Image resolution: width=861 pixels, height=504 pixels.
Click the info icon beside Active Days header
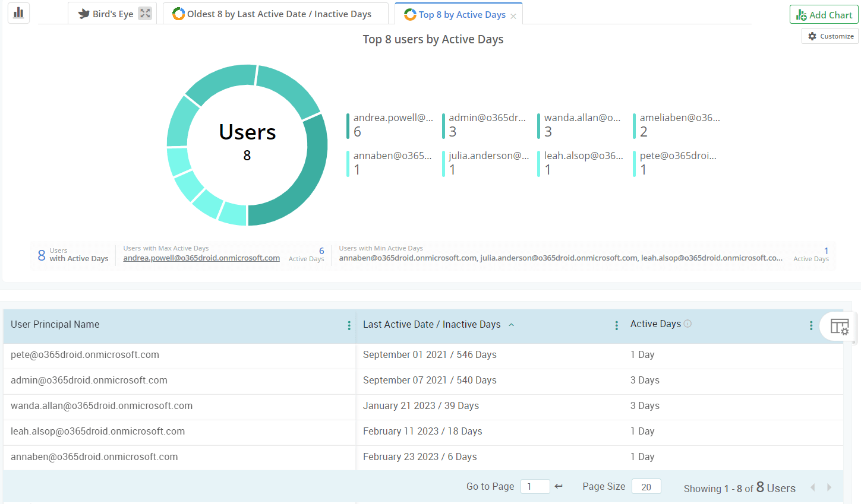pyautogui.click(x=687, y=324)
